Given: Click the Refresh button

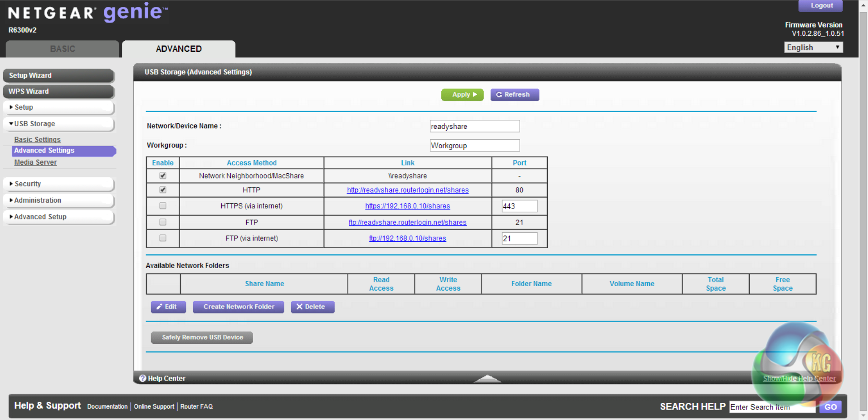Looking at the screenshot, I should tap(515, 95).
